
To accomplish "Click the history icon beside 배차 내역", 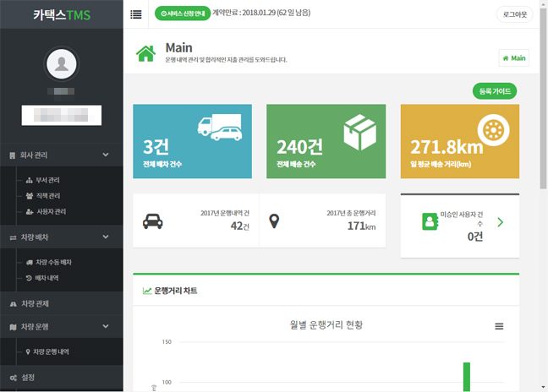I will click(29, 278).
